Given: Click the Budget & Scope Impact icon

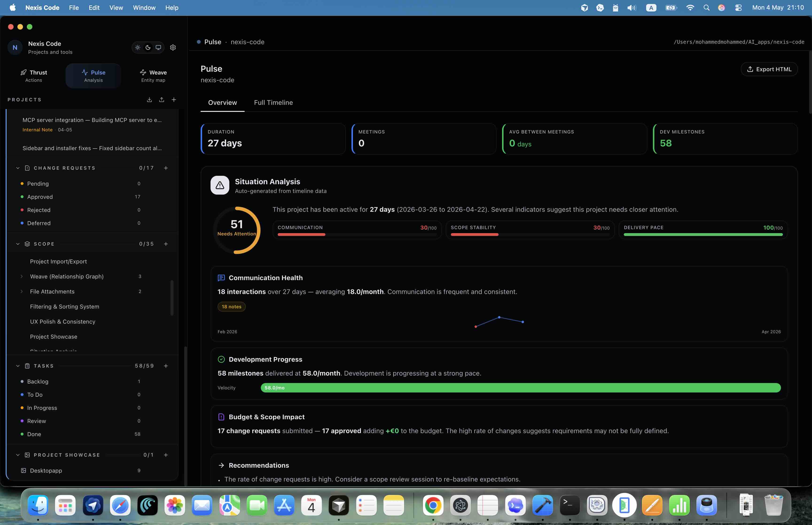Looking at the screenshot, I should pyautogui.click(x=221, y=417).
